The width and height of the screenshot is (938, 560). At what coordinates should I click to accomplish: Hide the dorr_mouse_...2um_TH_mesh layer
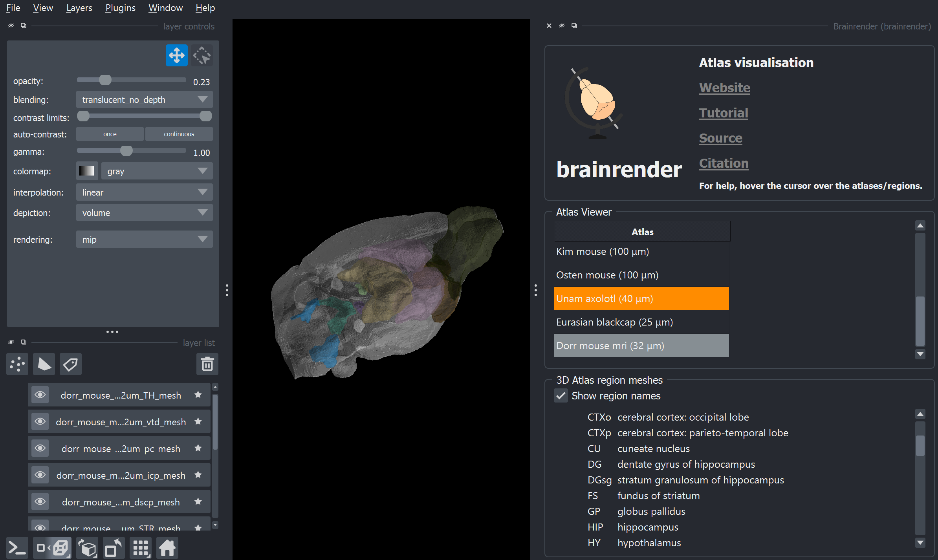(x=40, y=395)
